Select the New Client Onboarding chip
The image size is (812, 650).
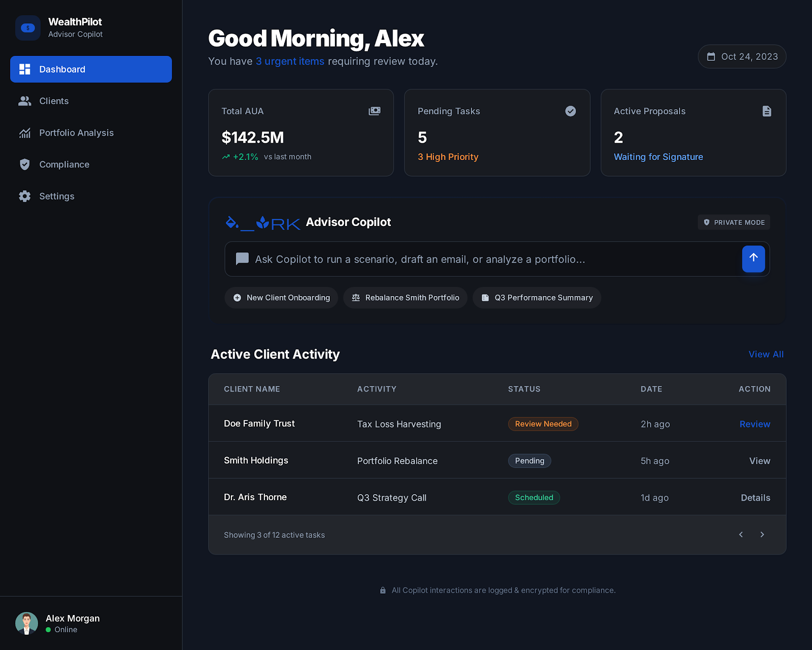pos(281,298)
